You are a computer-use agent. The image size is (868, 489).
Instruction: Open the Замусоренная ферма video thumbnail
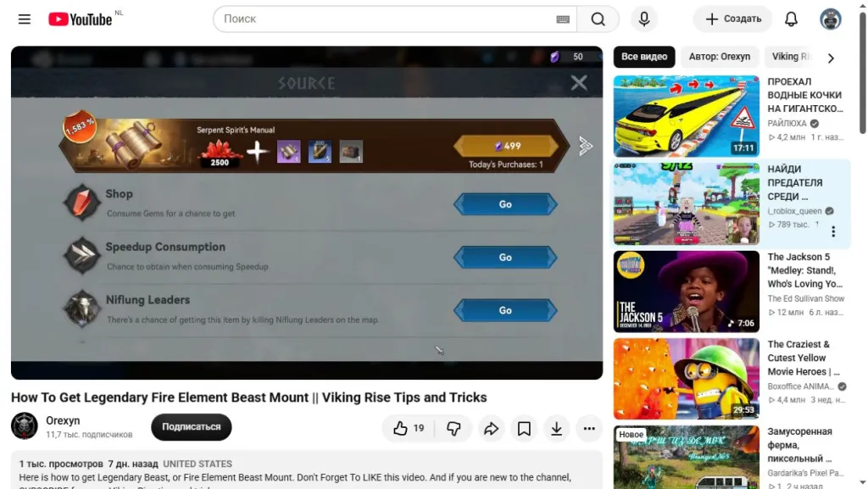pyautogui.click(x=686, y=458)
